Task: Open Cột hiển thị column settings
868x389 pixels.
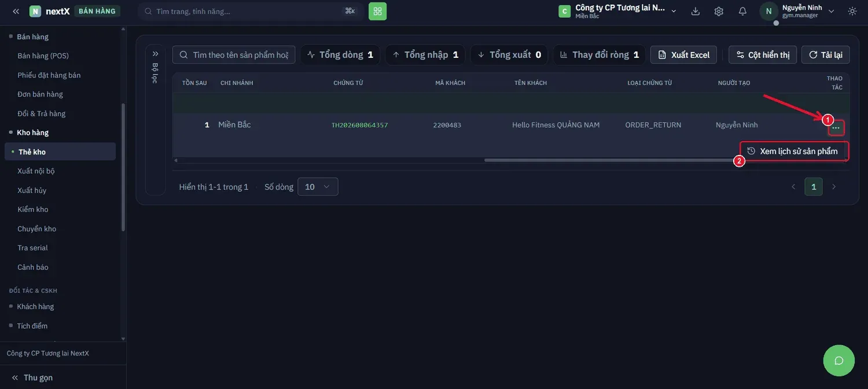Action: coord(763,55)
